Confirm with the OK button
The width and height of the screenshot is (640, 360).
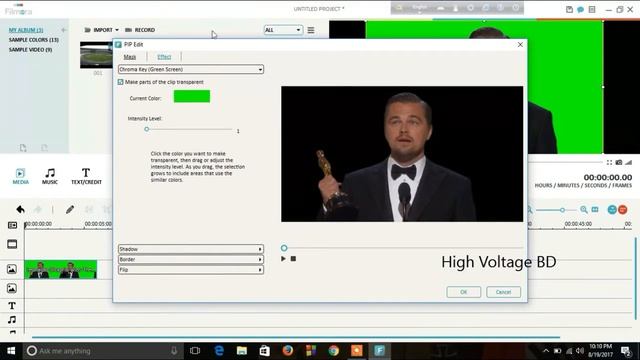[464, 292]
